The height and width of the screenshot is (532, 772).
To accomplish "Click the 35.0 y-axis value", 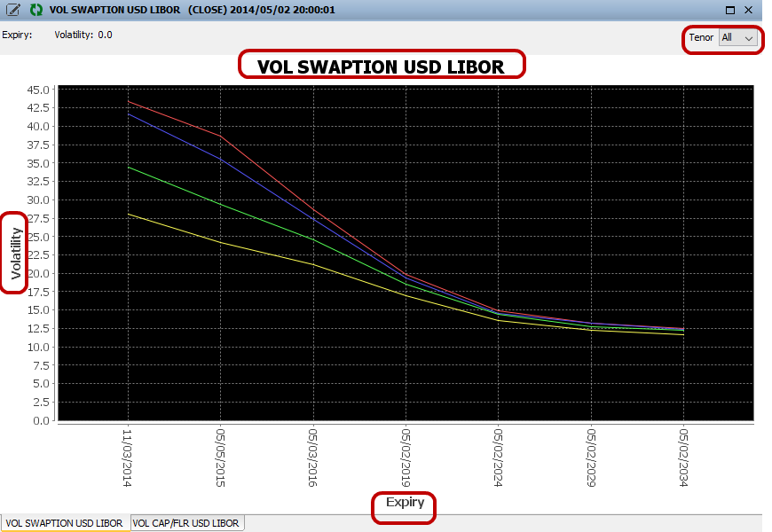I will click(38, 163).
